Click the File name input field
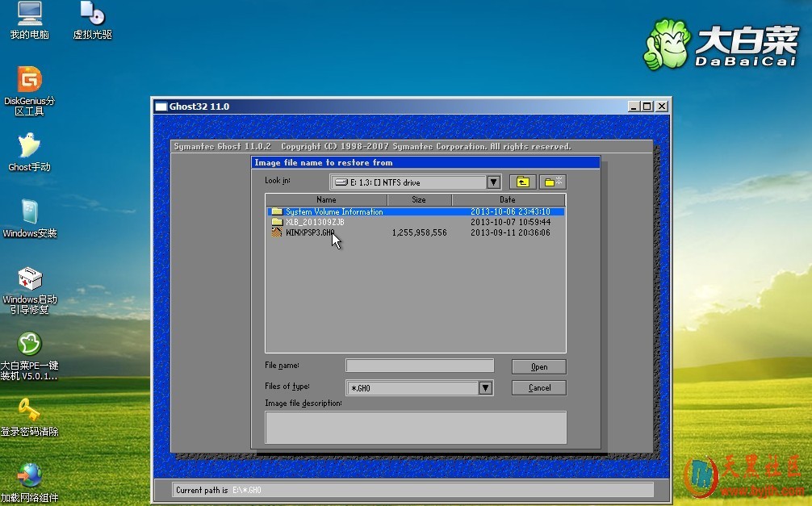 (x=419, y=366)
